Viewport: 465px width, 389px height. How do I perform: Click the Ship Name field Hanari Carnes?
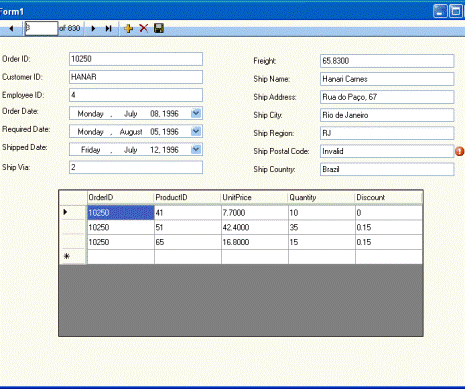point(387,79)
